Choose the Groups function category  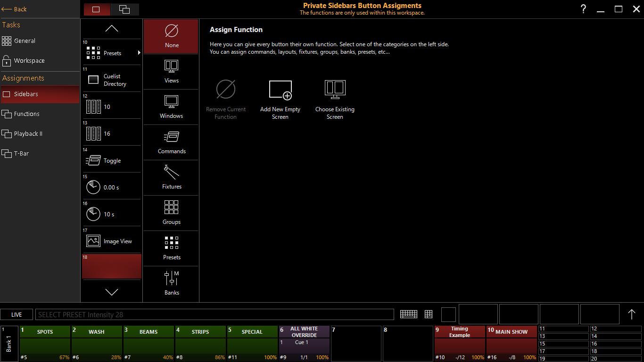click(171, 213)
